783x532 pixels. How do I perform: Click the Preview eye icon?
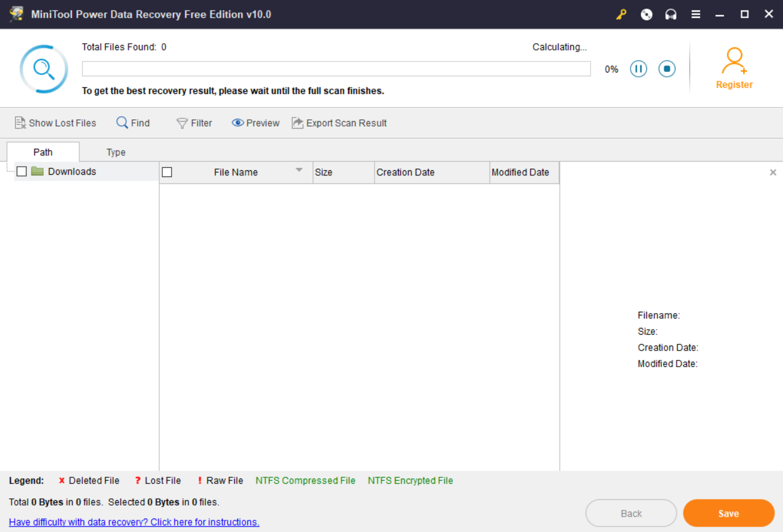(238, 123)
